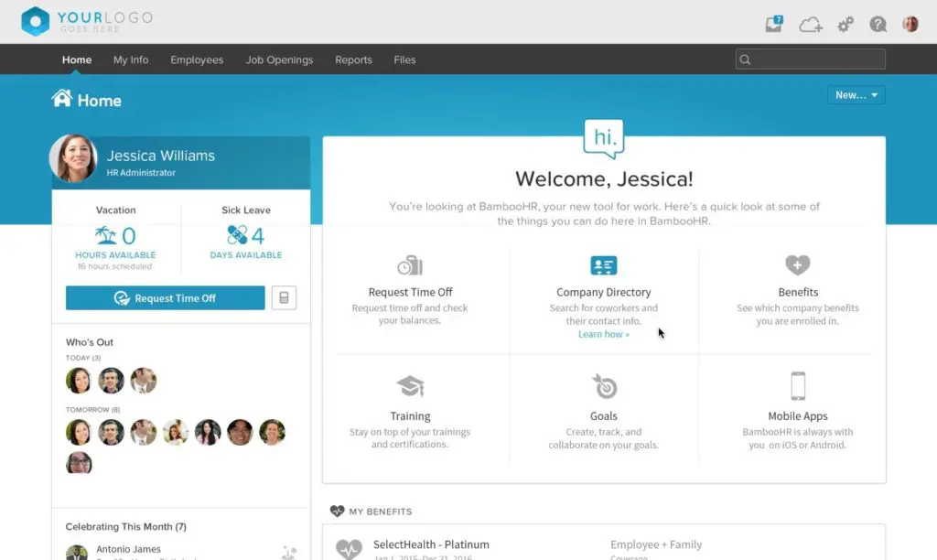Open the Mobile Apps tile title
This screenshot has width=937, height=560.
[798, 416]
